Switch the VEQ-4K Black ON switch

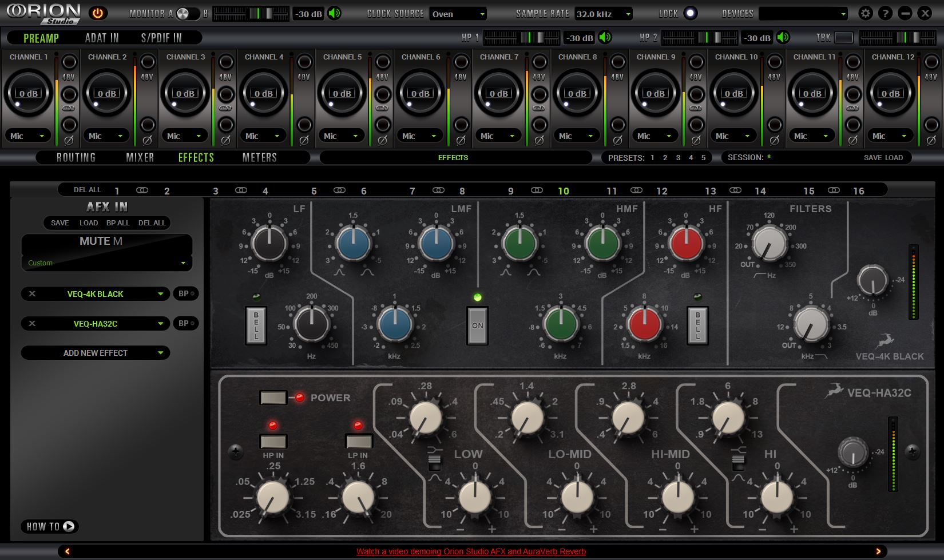pos(477,325)
